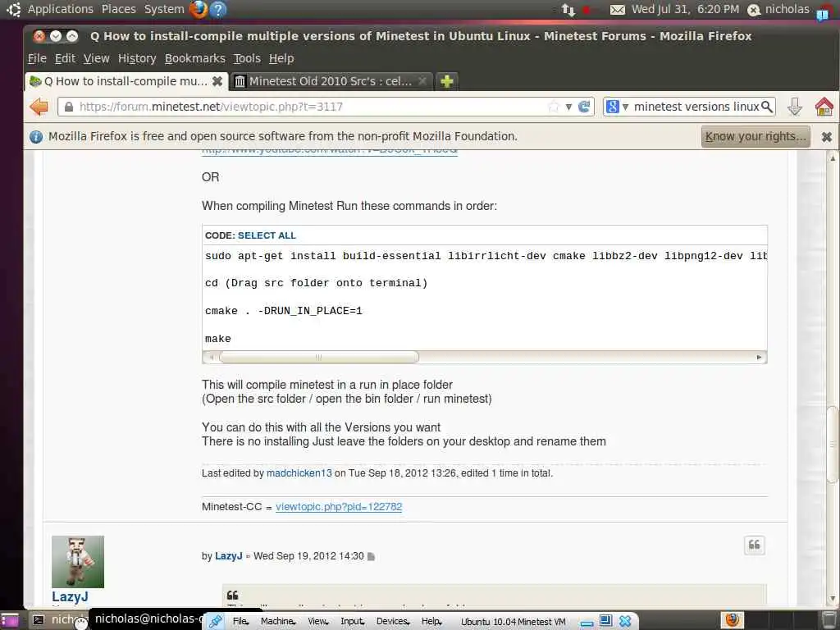
Task: Click the pin icon in the VM toolbar
Action: (216, 622)
